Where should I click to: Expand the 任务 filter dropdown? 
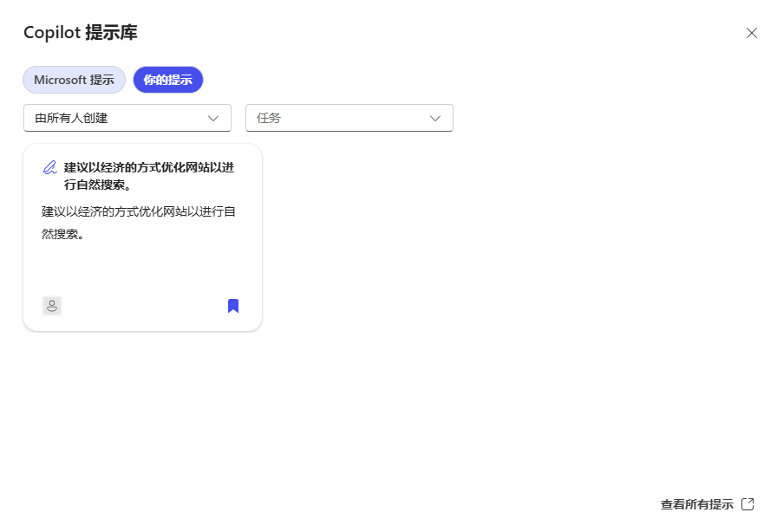pyautogui.click(x=349, y=118)
